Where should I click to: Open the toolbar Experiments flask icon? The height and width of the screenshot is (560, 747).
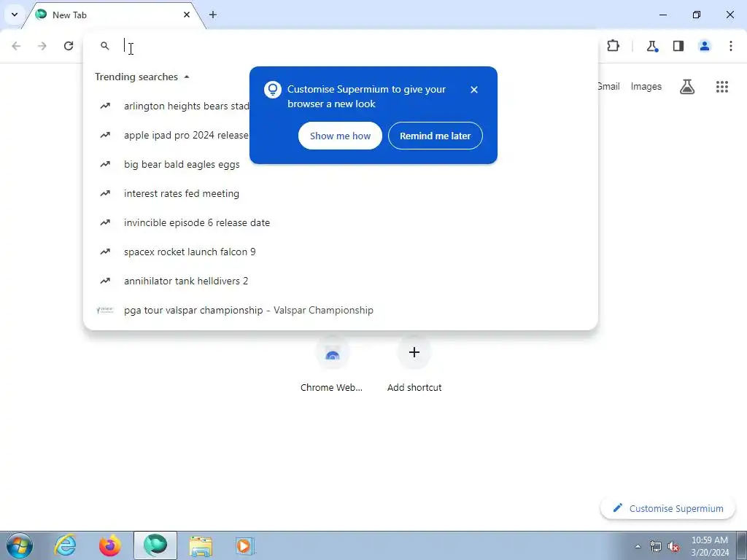coord(652,46)
